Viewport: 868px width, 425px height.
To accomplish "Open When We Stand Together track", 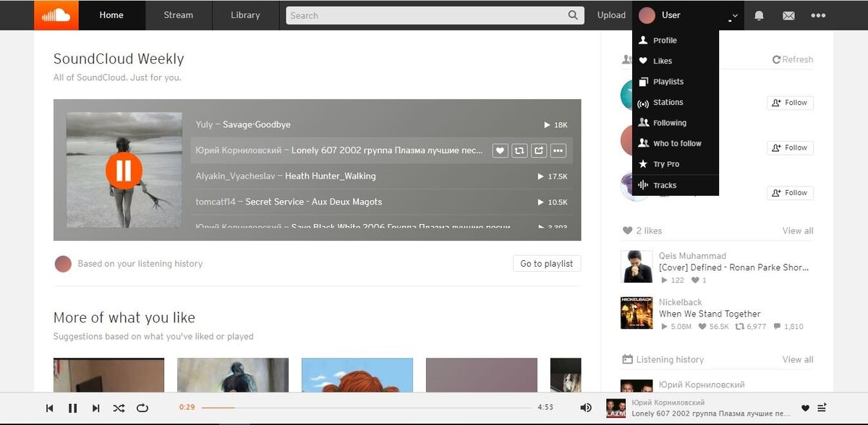I will [710, 314].
